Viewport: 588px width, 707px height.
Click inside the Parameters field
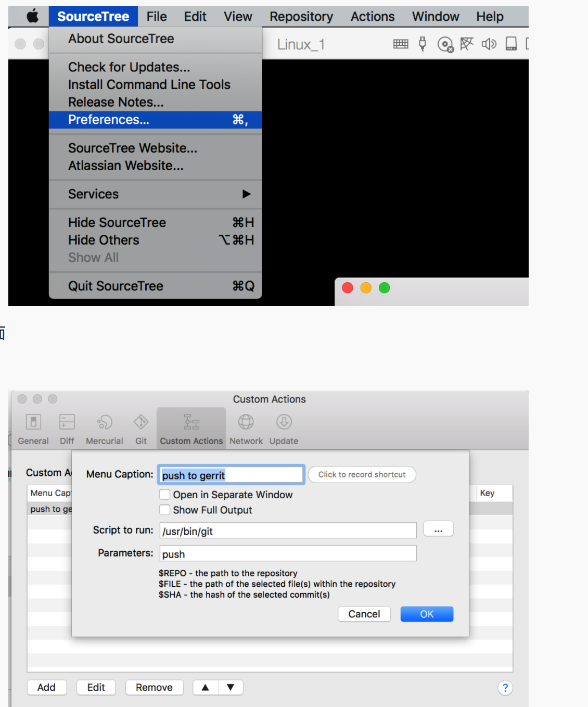[287, 553]
